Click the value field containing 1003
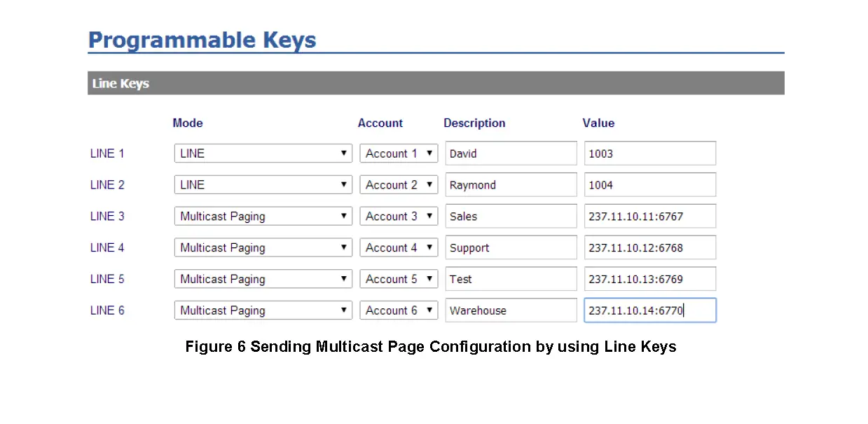Screen dimensions: 868x424 649,153
